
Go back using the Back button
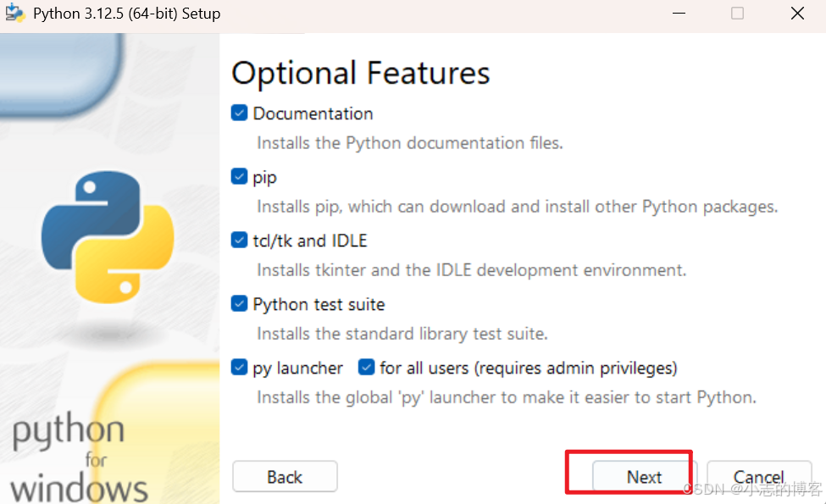(x=285, y=476)
